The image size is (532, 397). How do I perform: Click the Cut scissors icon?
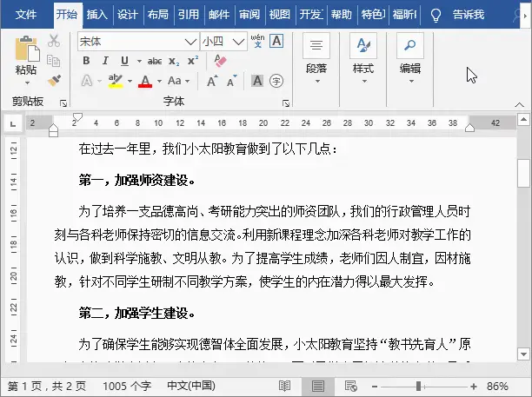tap(54, 41)
